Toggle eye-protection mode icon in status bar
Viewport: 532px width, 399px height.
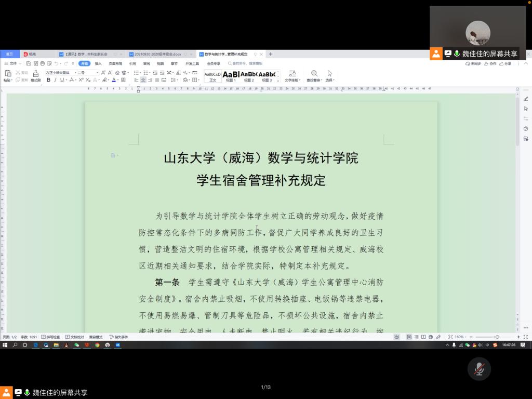click(x=397, y=337)
